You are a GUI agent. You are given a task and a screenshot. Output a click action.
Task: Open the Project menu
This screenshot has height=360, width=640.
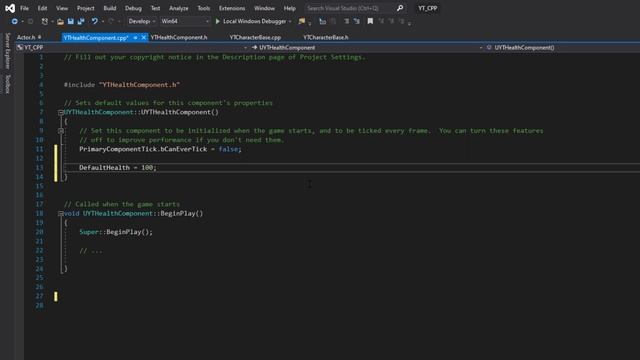tap(86, 8)
